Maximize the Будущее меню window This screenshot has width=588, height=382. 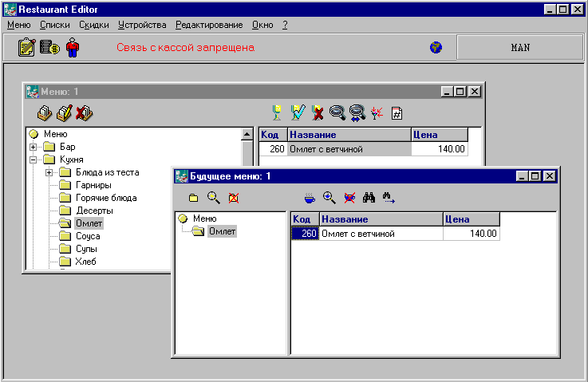[535, 175]
